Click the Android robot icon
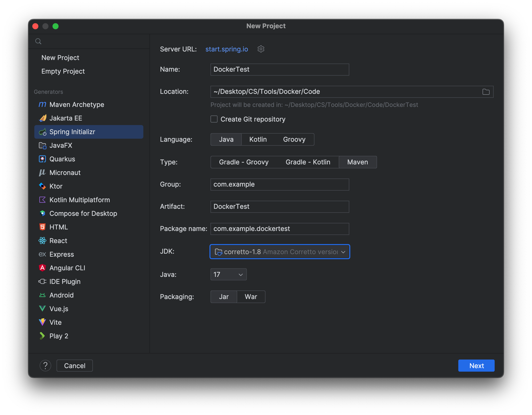 [42, 295]
